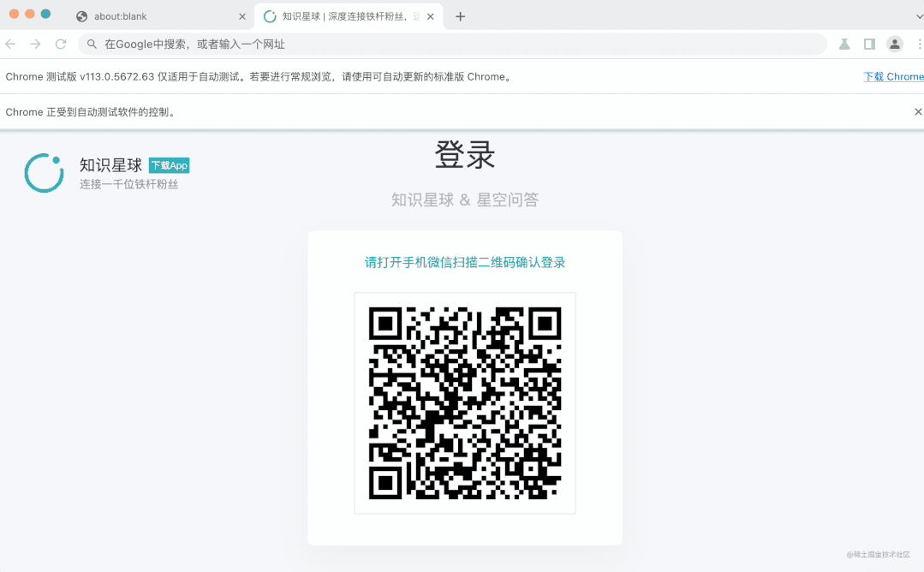Click loading icon on 知识星球 tab
This screenshot has width=924, height=572.
point(270,16)
